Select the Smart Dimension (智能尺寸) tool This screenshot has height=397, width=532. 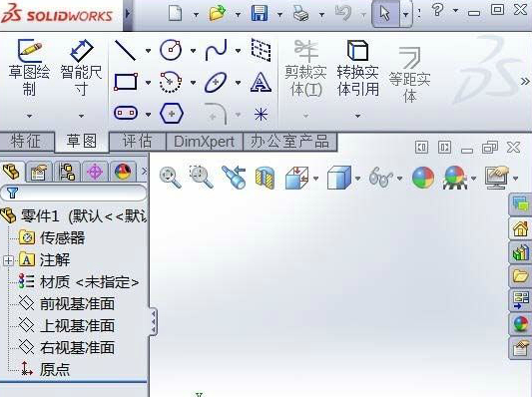click(x=81, y=67)
